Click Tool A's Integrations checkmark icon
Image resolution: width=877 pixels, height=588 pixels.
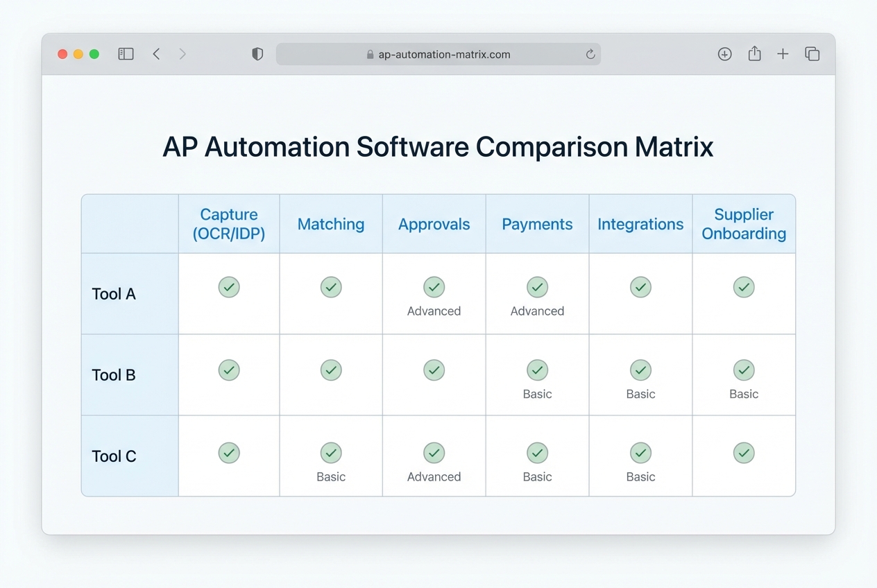pyautogui.click(x=640, y=287)
